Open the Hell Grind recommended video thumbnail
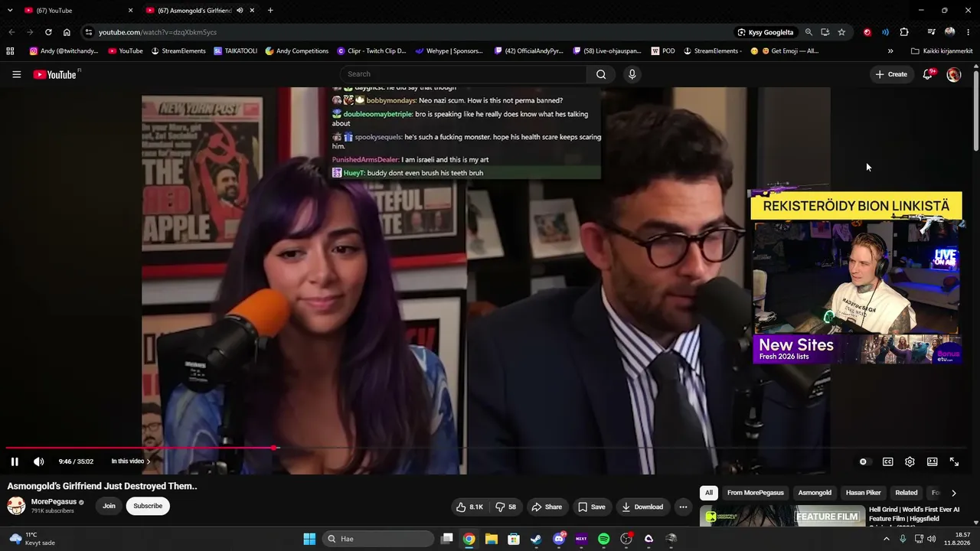Screen dimensions: 980x551 point(781,517)
